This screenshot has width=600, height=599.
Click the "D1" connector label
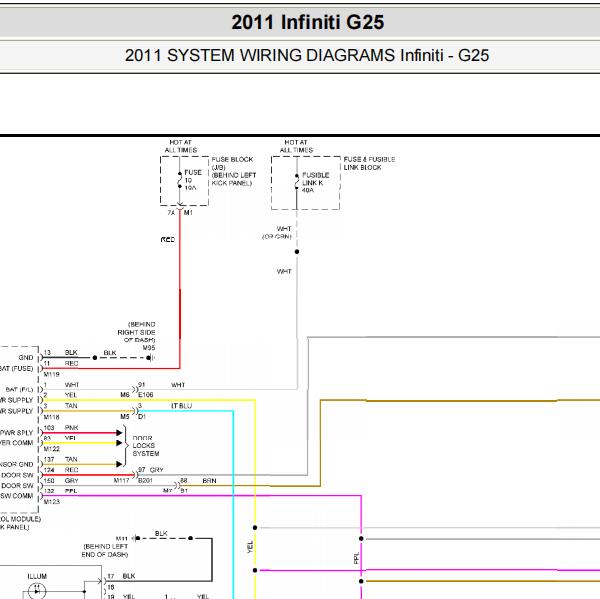pyautogui.click(x=142, y=416)
